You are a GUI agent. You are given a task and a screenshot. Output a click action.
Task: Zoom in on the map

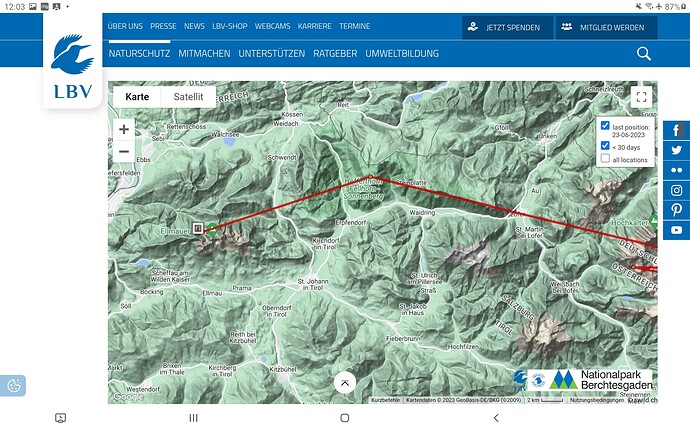[124, 129]
